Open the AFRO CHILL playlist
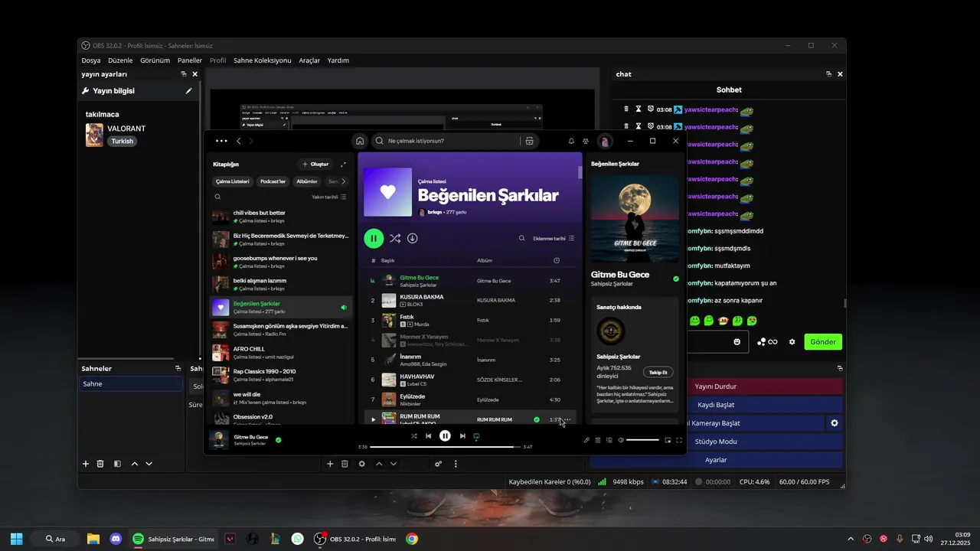980x551 pixels. coord(281,353)
